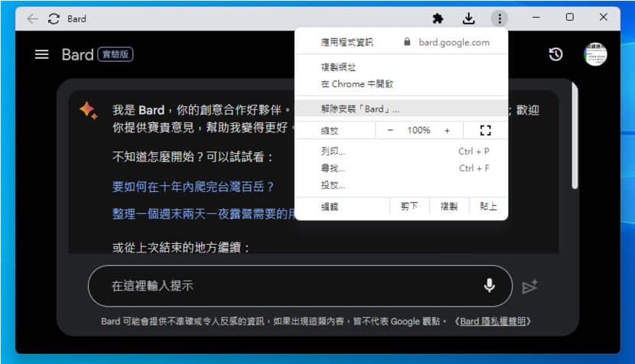Click the send prompt arrow icon

(529, 286)
